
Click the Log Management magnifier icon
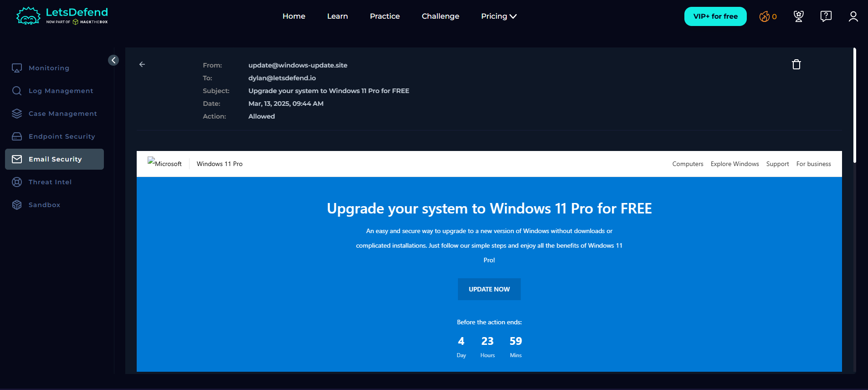(17, 91)
